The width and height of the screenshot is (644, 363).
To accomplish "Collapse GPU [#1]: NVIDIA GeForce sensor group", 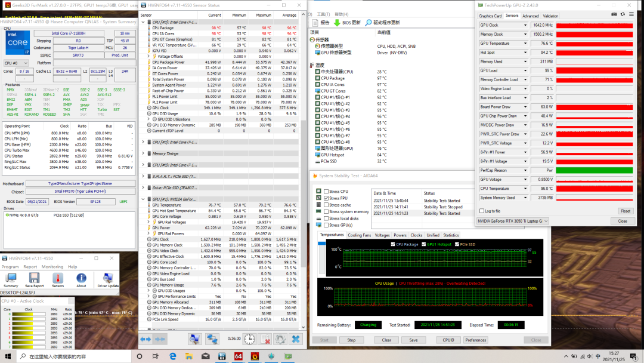I will 143,199.
